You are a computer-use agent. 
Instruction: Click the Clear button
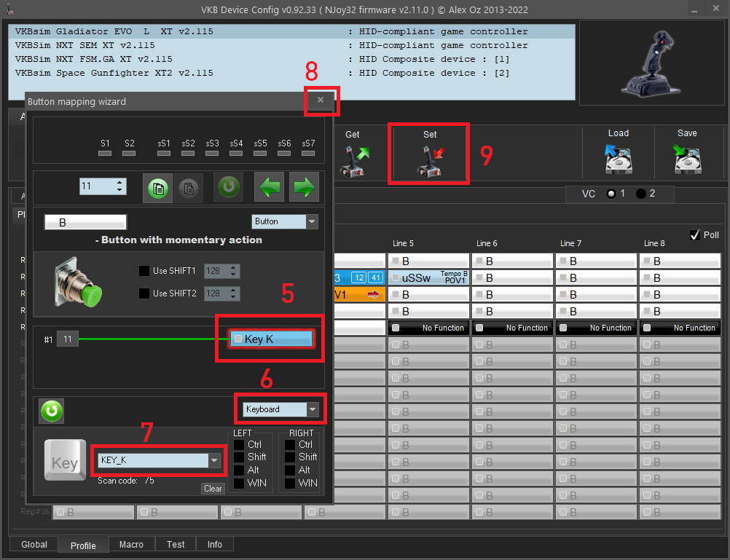point(213,489)
